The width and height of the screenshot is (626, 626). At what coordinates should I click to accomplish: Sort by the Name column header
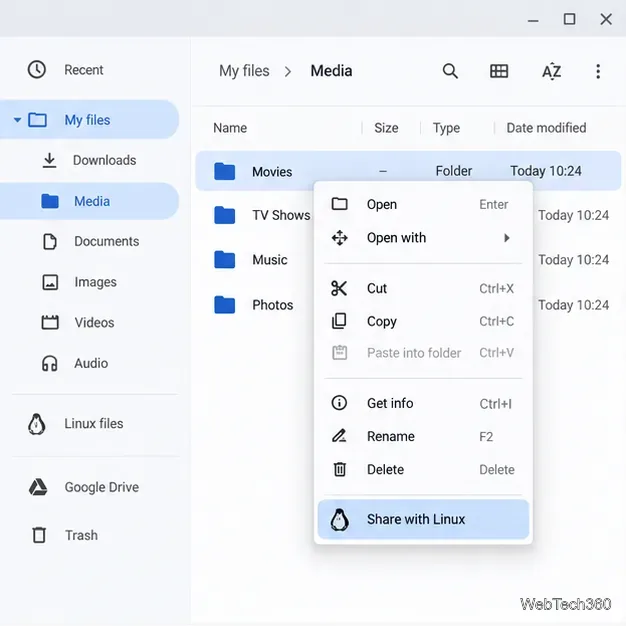[230, 128]
